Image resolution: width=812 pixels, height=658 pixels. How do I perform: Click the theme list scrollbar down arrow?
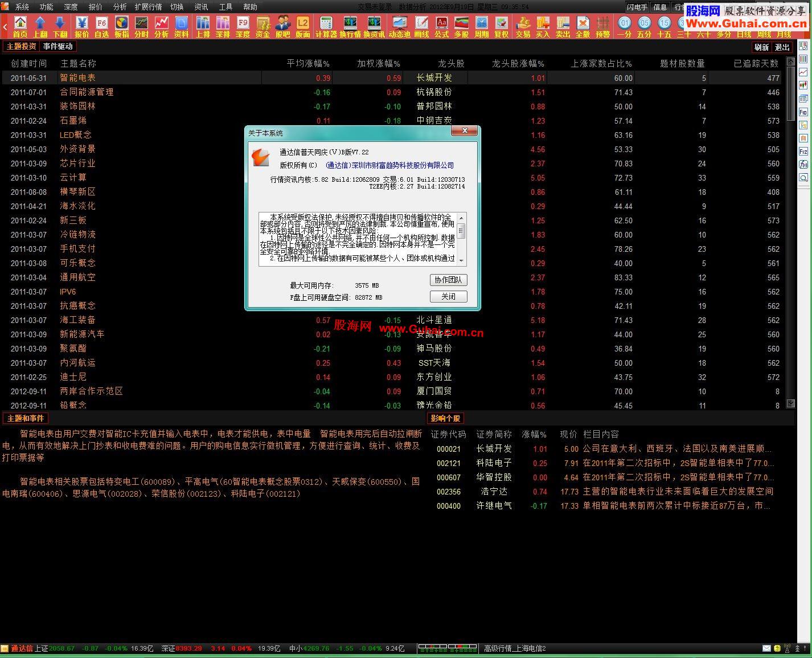(x=790, y=403)
